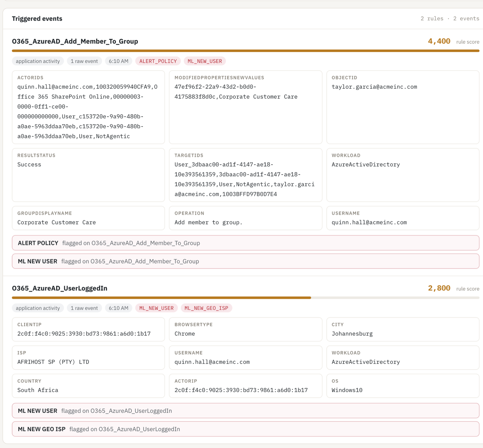
Task: Click the OS Windows10 value
Action: (347, 390)
